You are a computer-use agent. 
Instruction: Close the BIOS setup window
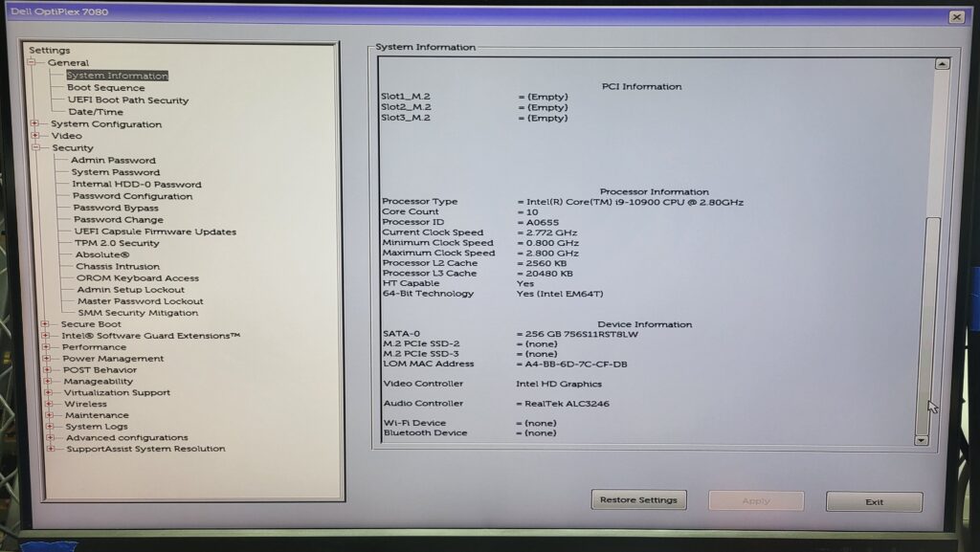[955, 17]
